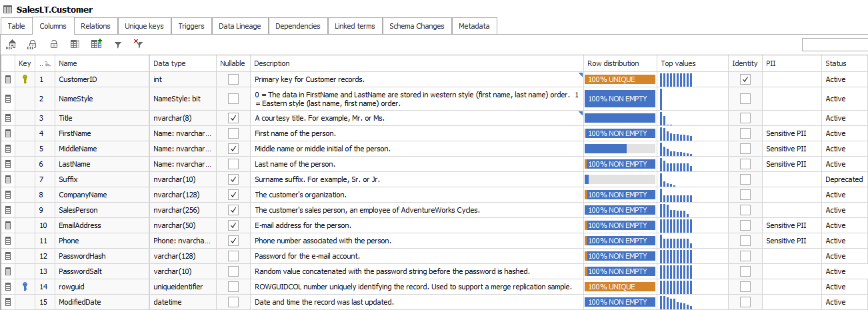
Task: Click the add column green plus icon
Action: [96, 45]
